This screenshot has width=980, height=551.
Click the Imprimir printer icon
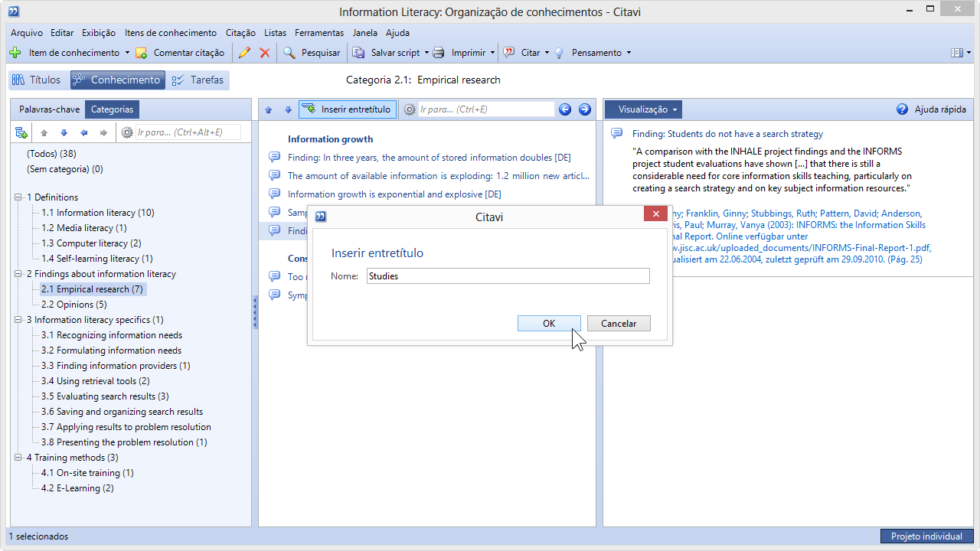point(439,53)
